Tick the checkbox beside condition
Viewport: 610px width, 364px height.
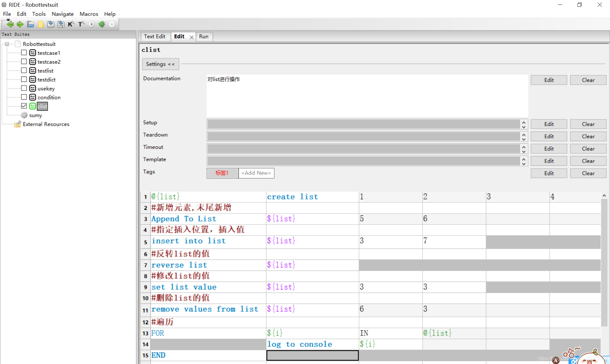[24, 97]
